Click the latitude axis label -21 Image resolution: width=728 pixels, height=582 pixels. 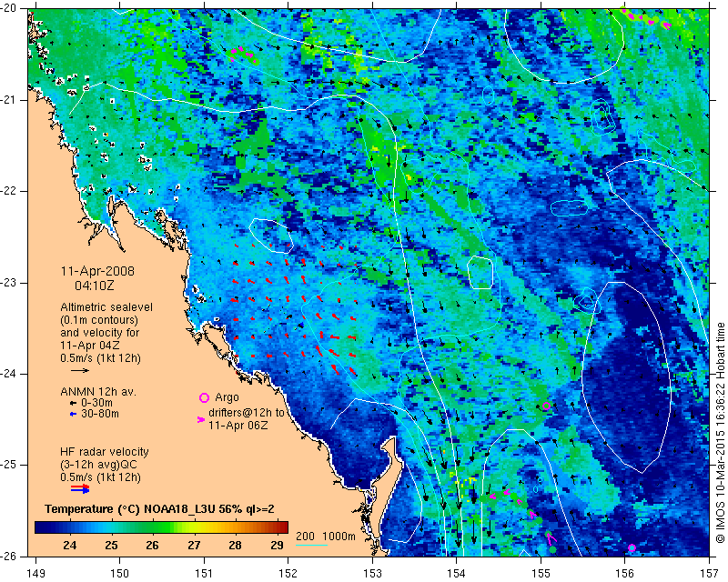tap(9, 100)
